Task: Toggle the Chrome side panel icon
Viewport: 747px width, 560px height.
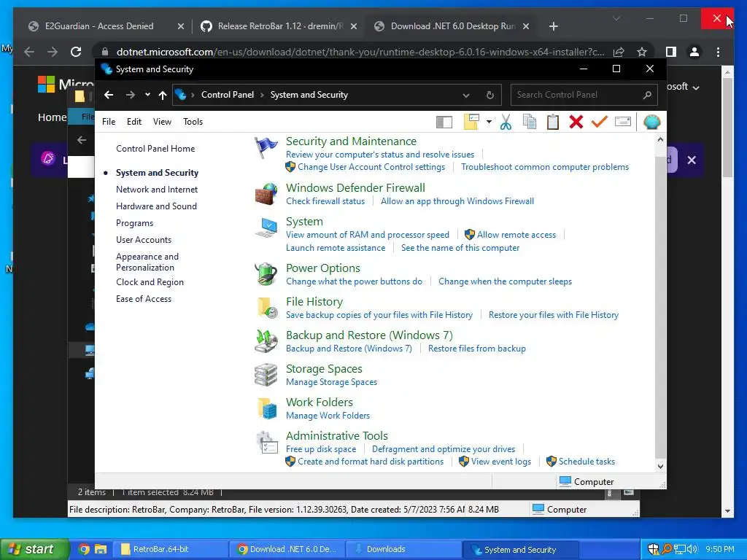Action: [x=671, y=52]
